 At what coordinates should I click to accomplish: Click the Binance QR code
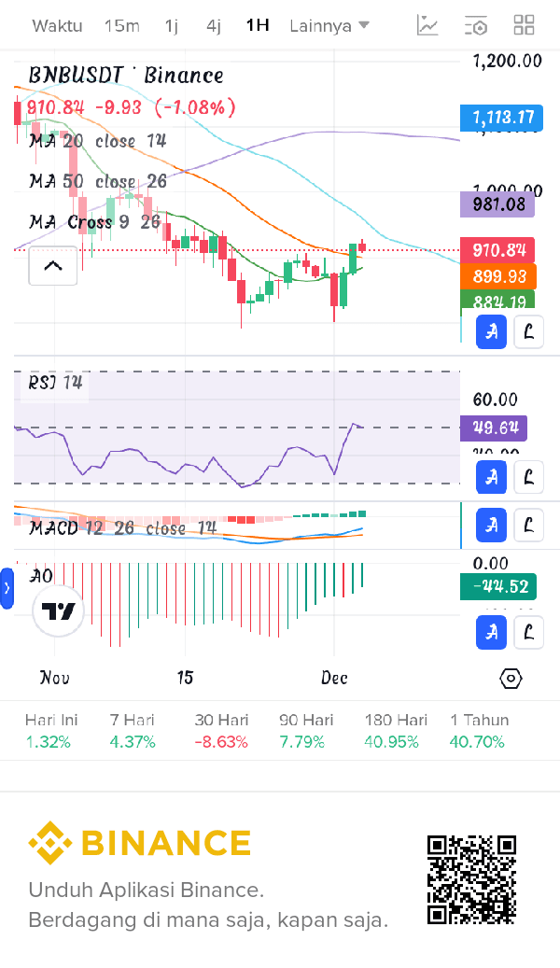tap(471, 879)
